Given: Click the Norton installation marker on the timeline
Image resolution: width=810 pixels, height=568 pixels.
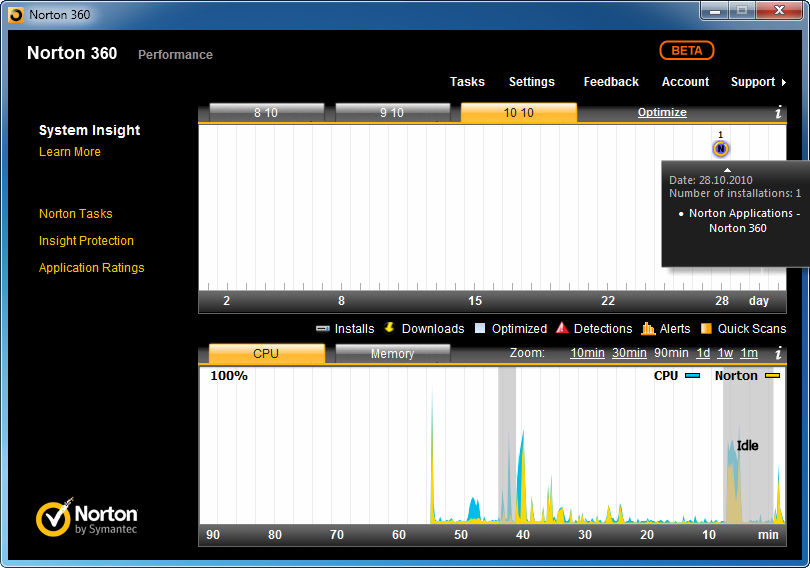Looking at the screenshot, I should [721, 149].
